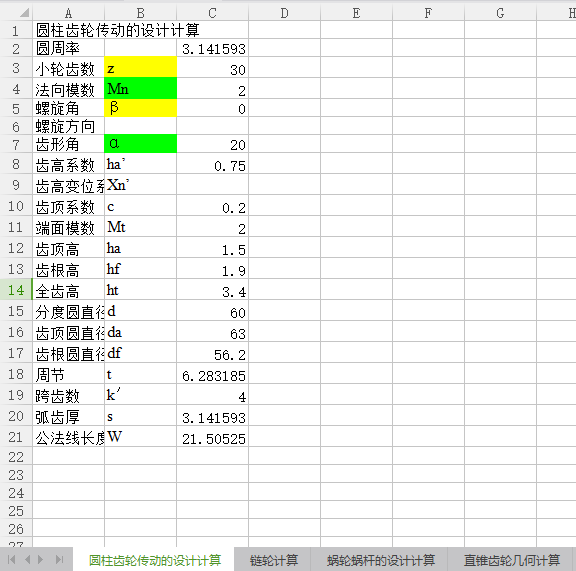Select column C header
The height and width of the screenshot is (571, 576).
point(212,13)
